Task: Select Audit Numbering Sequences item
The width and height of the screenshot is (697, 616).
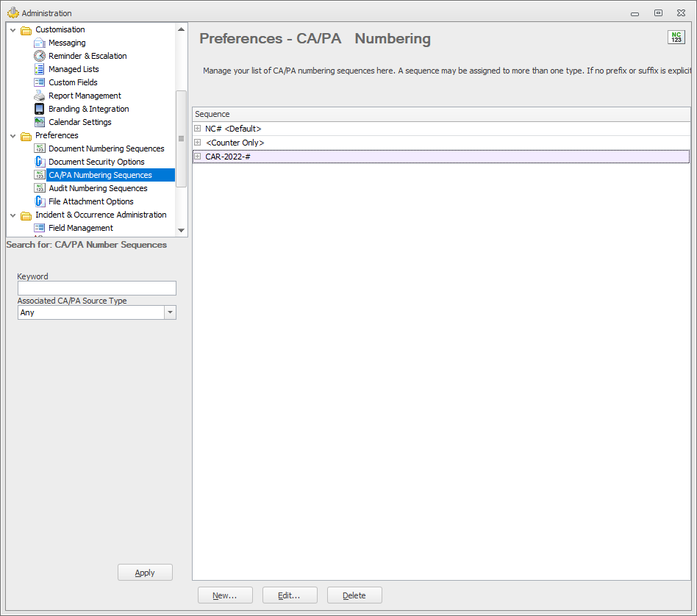Action: click(99, 188)
